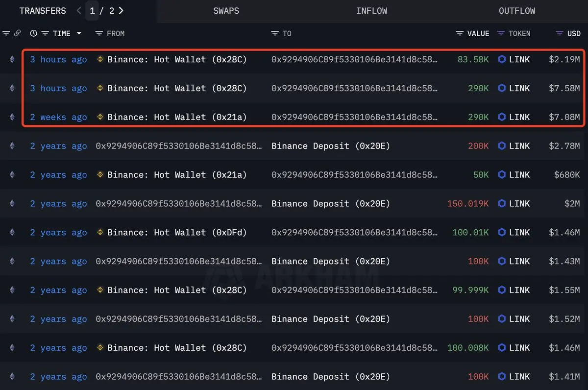Open '3 hours ago' link on 83.58K row

(58, 59)
